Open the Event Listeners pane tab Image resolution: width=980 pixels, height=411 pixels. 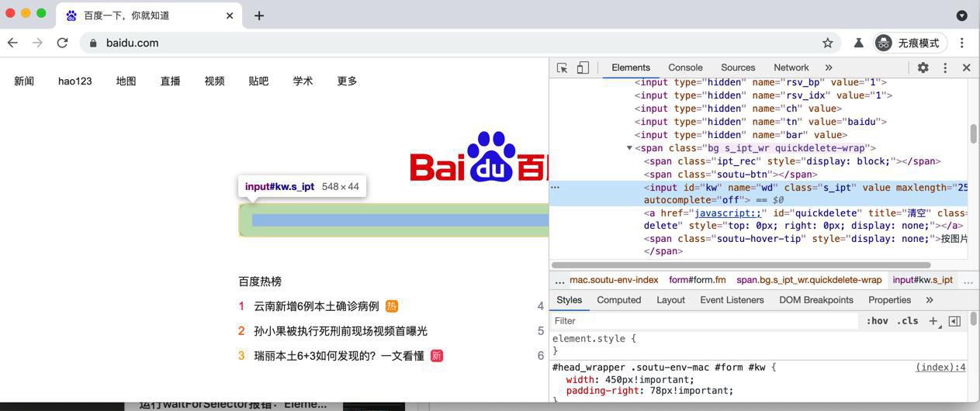[732, 300]
